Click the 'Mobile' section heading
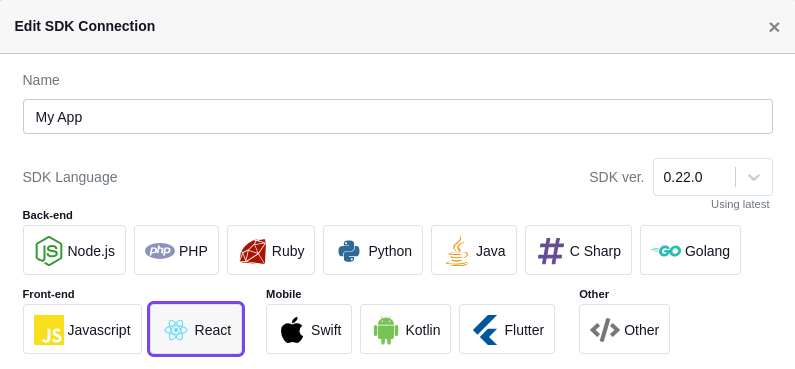Image resolution: width=795 pixels, height=369 pixels. [x=283, y=294]
